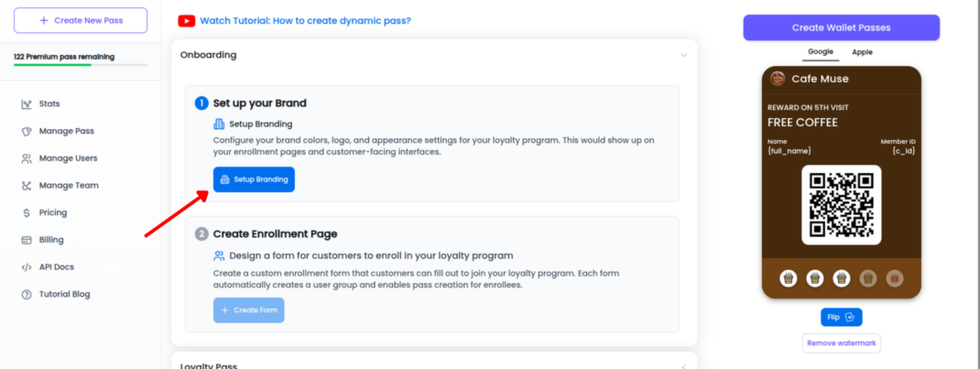Click the Pricing dollar sign icon
Screen dimensions: 980x369
[27, 213]
